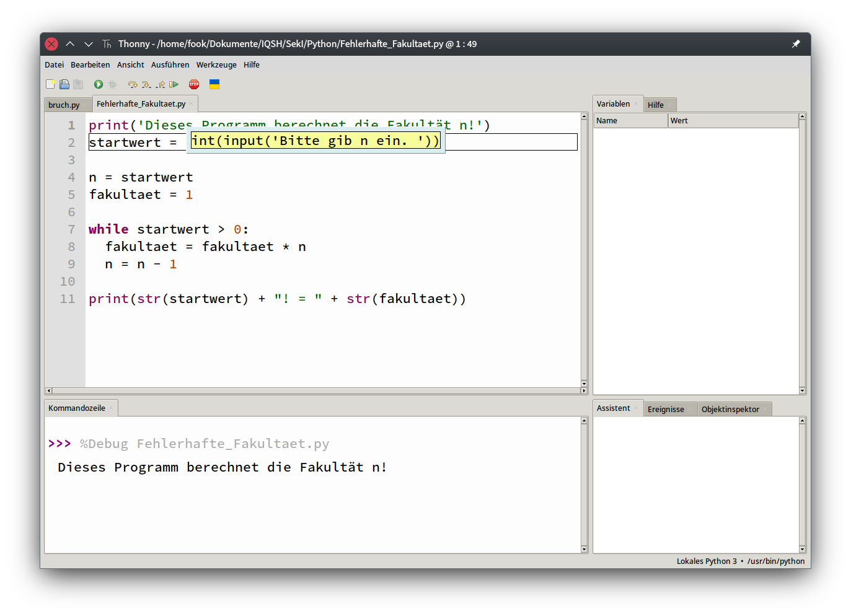The height and width of the screenshot is (616, 851).
Task: Click line number 4 in the gutter
Action: 71,177
